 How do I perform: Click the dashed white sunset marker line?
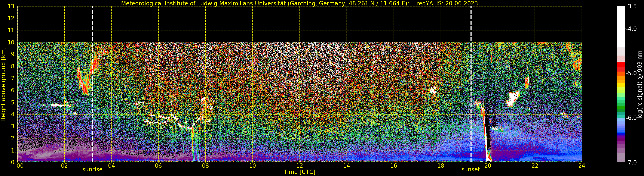(x=471, y=84)
